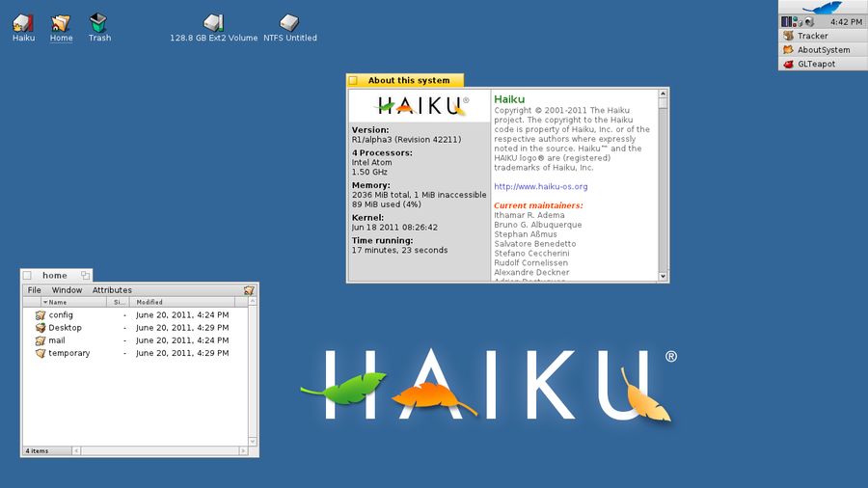Open the Deskbar blue leaf menu
868x488 pixels.
pyautogui.click(x=823, y=7)
